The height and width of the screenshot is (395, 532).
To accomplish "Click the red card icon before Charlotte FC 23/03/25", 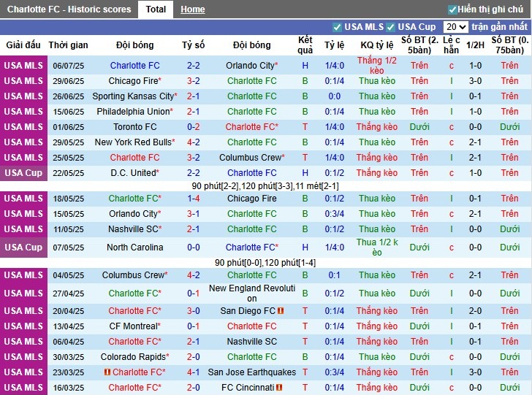I will [107, 372].
